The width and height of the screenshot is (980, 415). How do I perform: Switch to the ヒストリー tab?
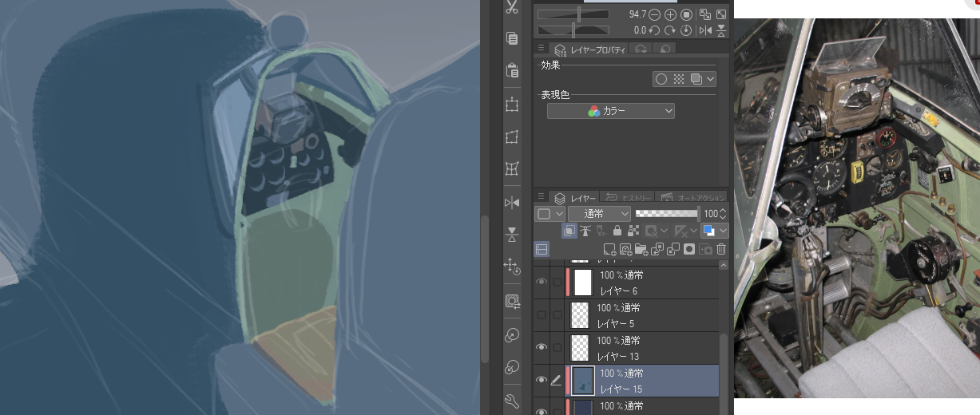pyautogui.click(x=629, y=197)
